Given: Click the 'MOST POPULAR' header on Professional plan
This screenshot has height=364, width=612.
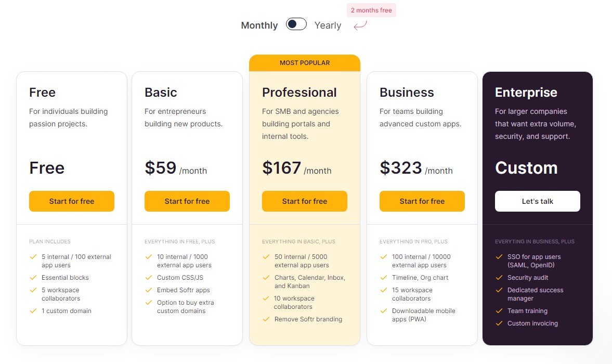Looking at the screenshot, I should [x=304, y=62].
